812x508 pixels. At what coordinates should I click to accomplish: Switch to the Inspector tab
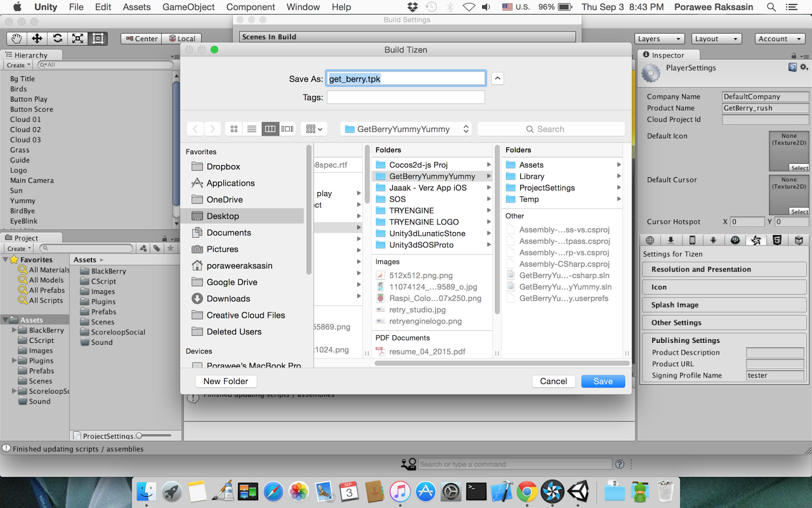(668, 55)
